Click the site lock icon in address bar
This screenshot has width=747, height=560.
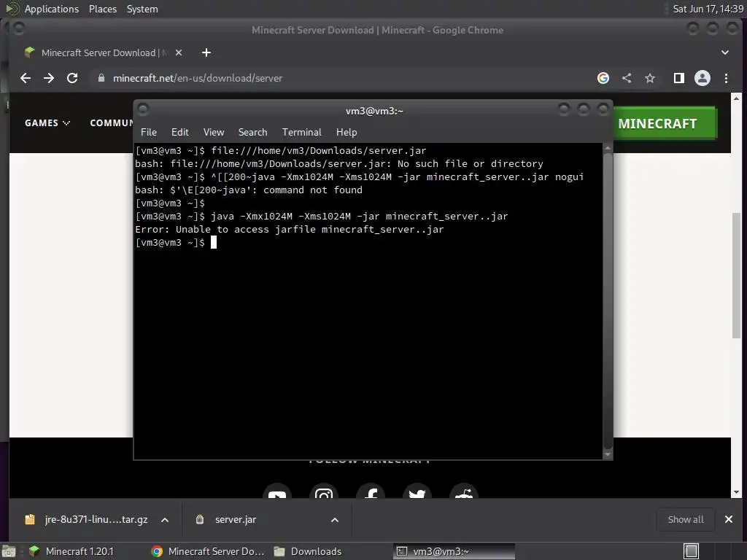point(101,78)
